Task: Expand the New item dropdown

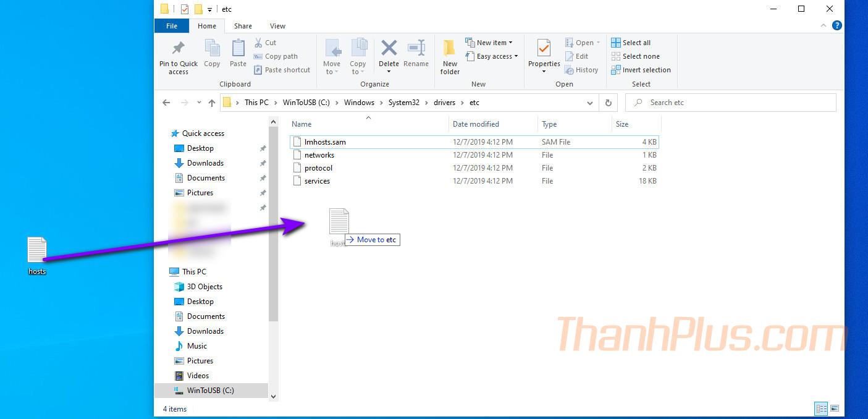Action: tap(494, 43)
